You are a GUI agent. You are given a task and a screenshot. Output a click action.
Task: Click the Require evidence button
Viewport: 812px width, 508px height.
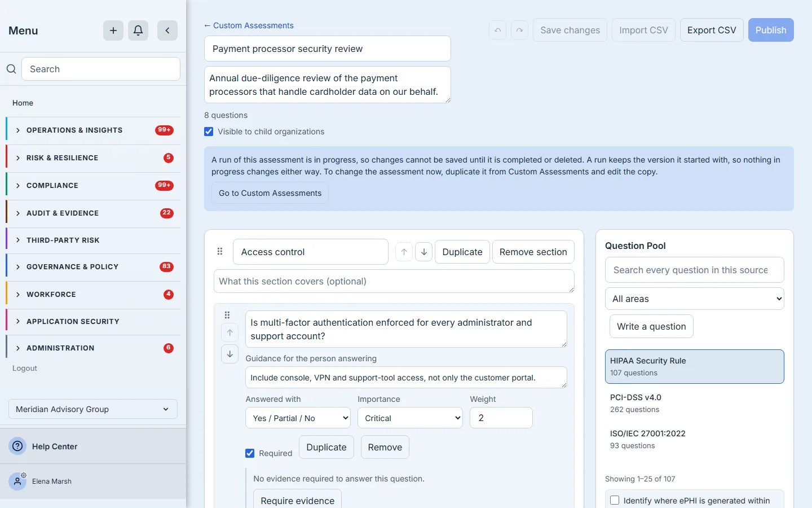coord(298,500)
